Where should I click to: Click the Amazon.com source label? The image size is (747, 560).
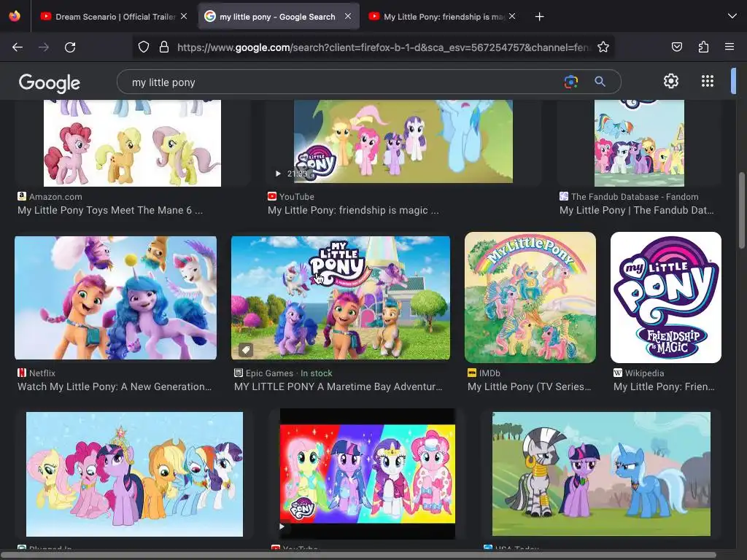click(55, 197)
